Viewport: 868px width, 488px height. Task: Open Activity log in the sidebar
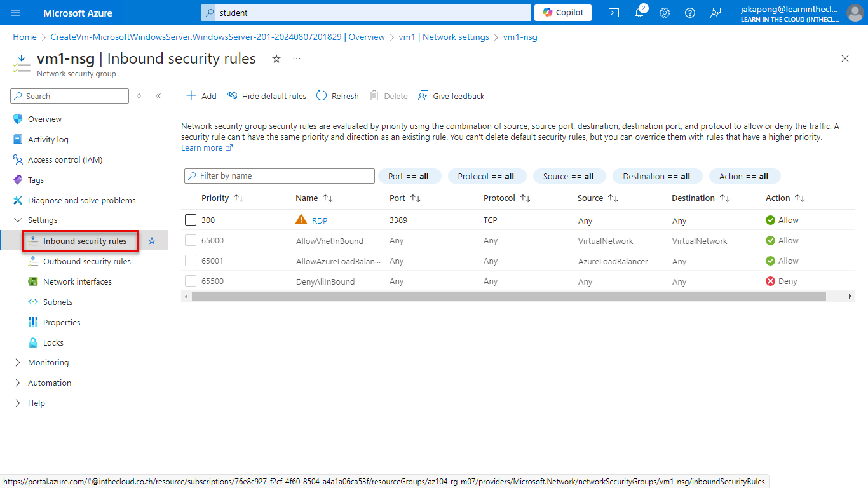(x=48, y=139)
